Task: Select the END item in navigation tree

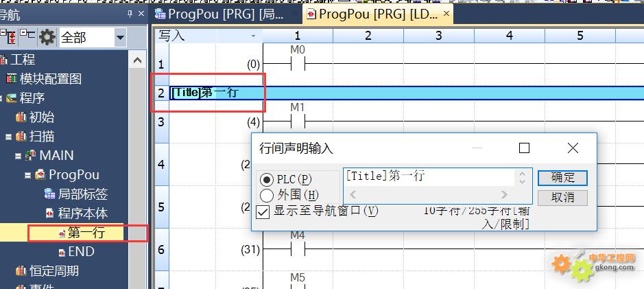Action: (x=81, y=252)
